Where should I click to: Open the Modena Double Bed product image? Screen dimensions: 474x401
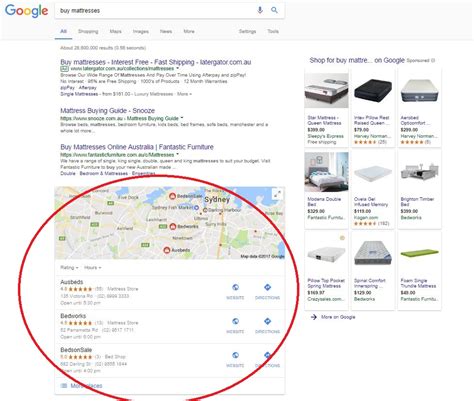326,172
